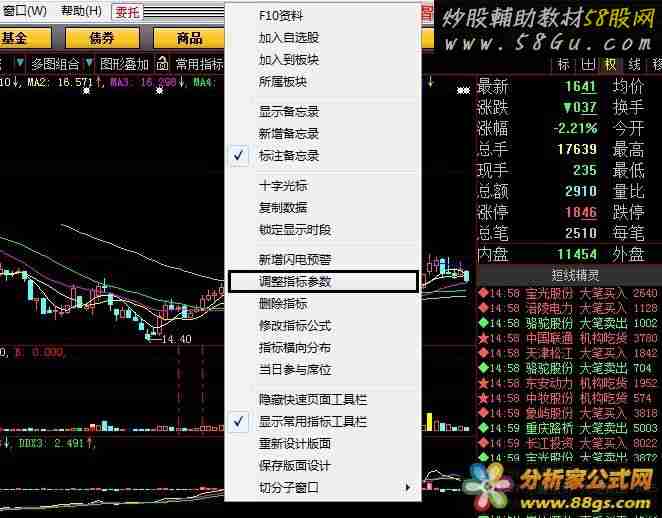Select the 长江投资 大笔买入 row
Screen dimensions: 662x518
point(568,443)
